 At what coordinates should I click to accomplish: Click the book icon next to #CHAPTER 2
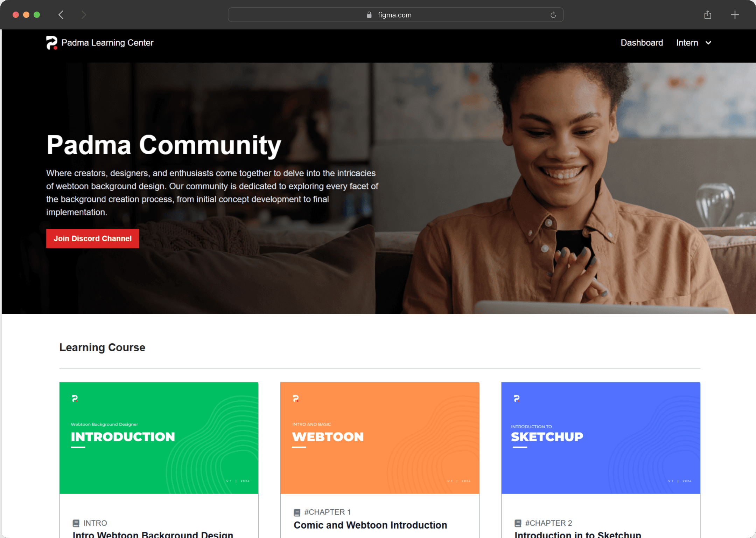tap(518, 523)
